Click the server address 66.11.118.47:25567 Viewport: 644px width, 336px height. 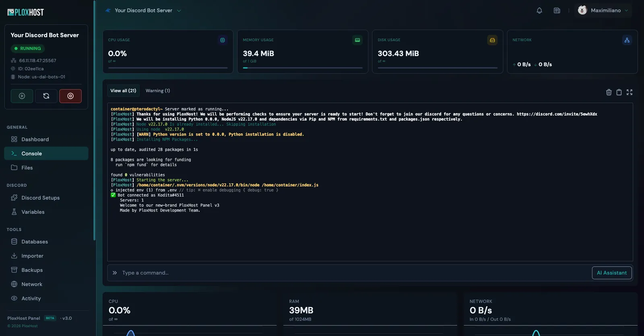tap(37, 61)
